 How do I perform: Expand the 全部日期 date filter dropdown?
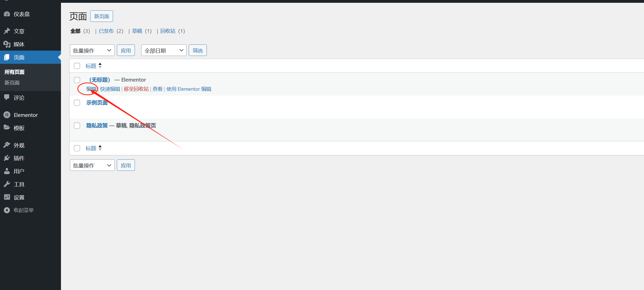pyautogui.click(x=164, y=50)
